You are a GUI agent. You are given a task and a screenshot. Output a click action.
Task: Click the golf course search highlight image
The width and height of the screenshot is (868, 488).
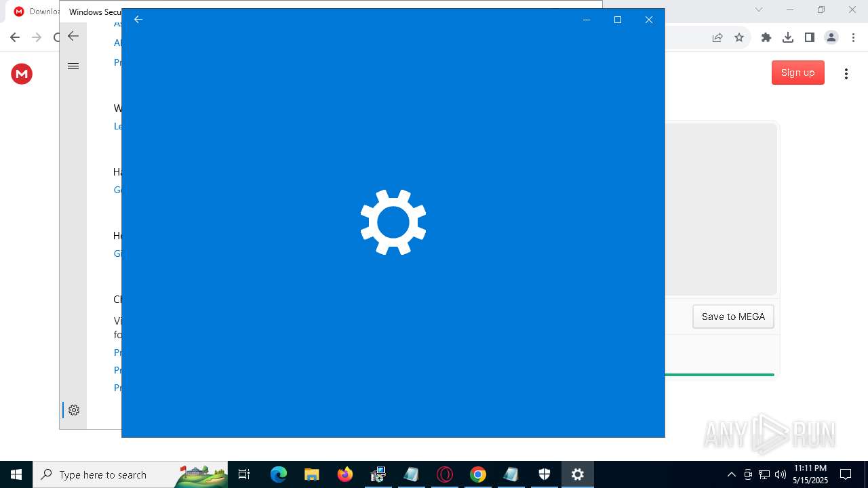click(202, 476)
